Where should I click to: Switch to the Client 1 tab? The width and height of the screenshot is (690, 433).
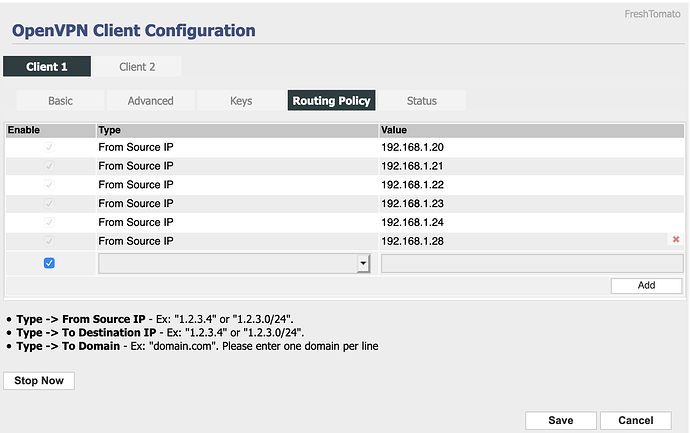(47, 67)
